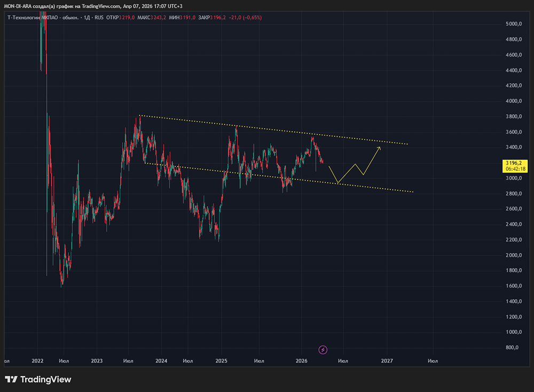This screenshot has width=534, height=392.
Task: Select the МИН low value 3191,0
Action: point(187,18)
